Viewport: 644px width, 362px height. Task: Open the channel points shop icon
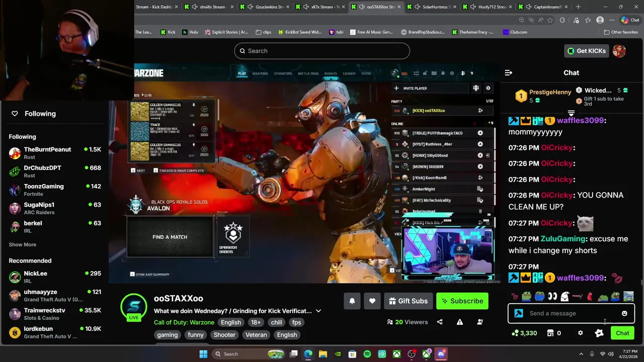pos(550,333)
